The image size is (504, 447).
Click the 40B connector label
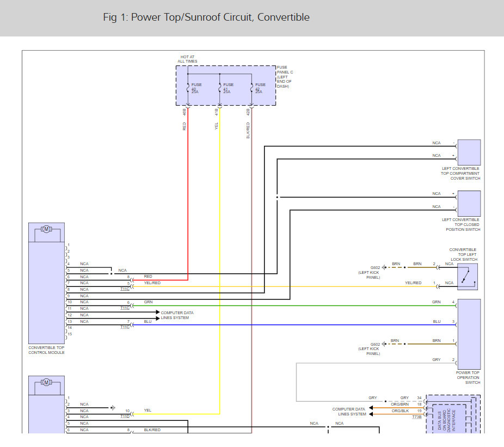(x=184, y=112)
